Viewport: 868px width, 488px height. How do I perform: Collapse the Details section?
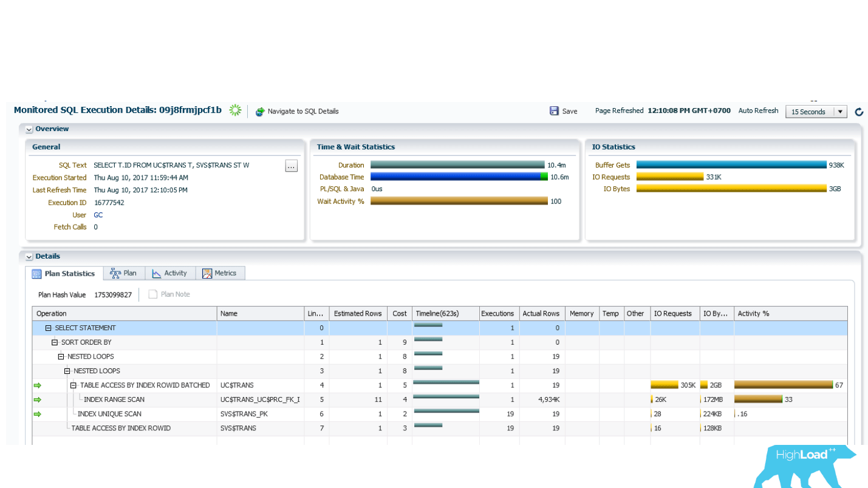pos(29,257)
